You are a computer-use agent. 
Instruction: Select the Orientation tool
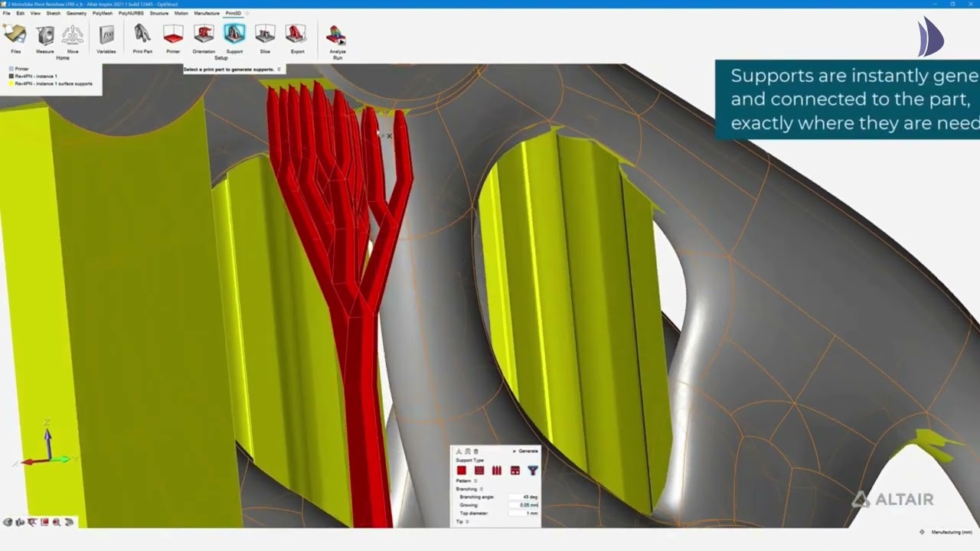[x=204, y=38]
